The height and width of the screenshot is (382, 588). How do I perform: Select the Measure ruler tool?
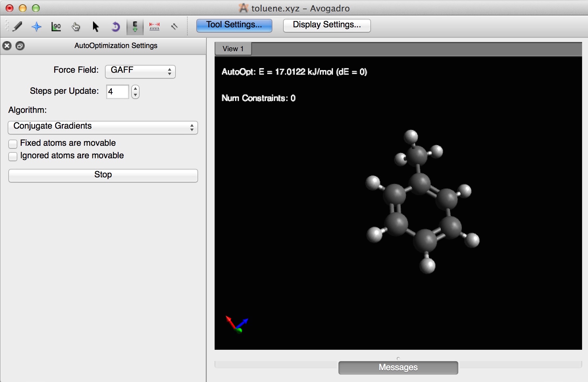pos(154,26)
